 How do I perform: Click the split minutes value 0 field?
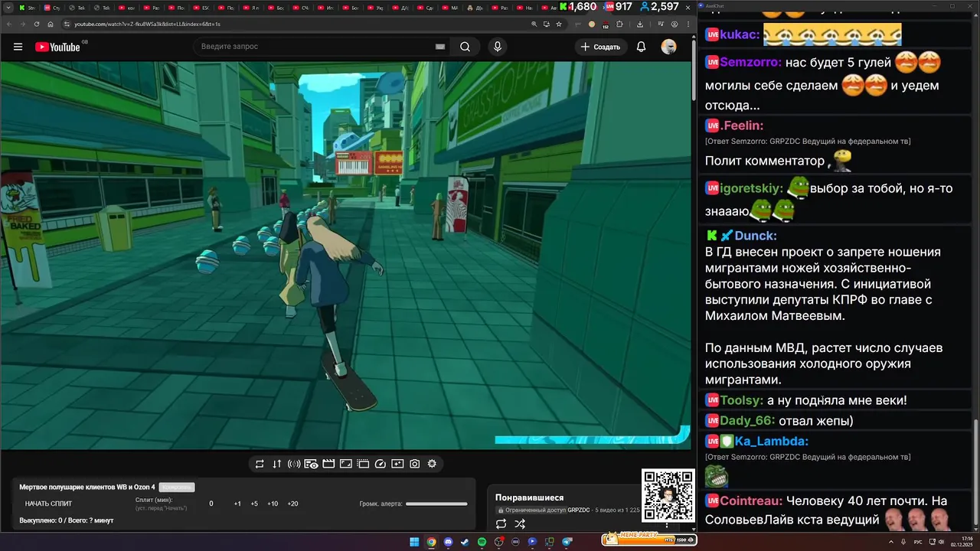pos(211,504)
